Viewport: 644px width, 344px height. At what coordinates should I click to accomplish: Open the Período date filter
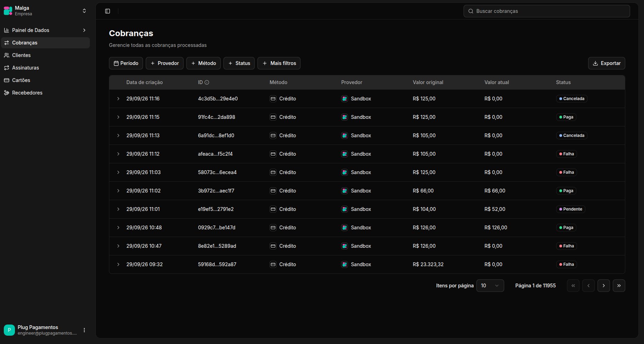(126, 63)
